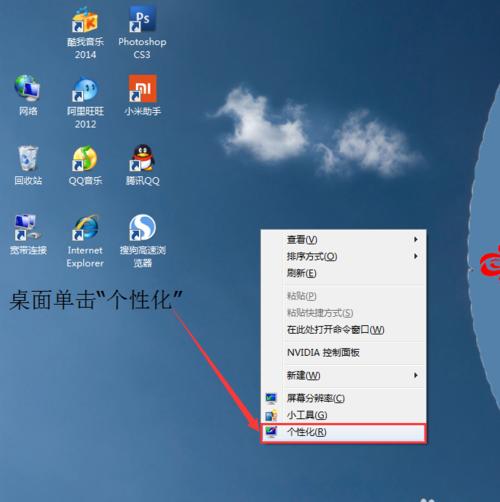This screenshot has width=500, height=502.
Task: Click NVIDIA 控制面板 menu entry
Action: coord(343,352)
